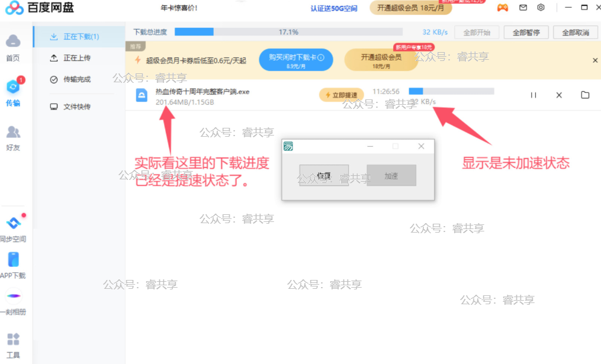Select 正在下载(1) tab

tap(80, 37)
